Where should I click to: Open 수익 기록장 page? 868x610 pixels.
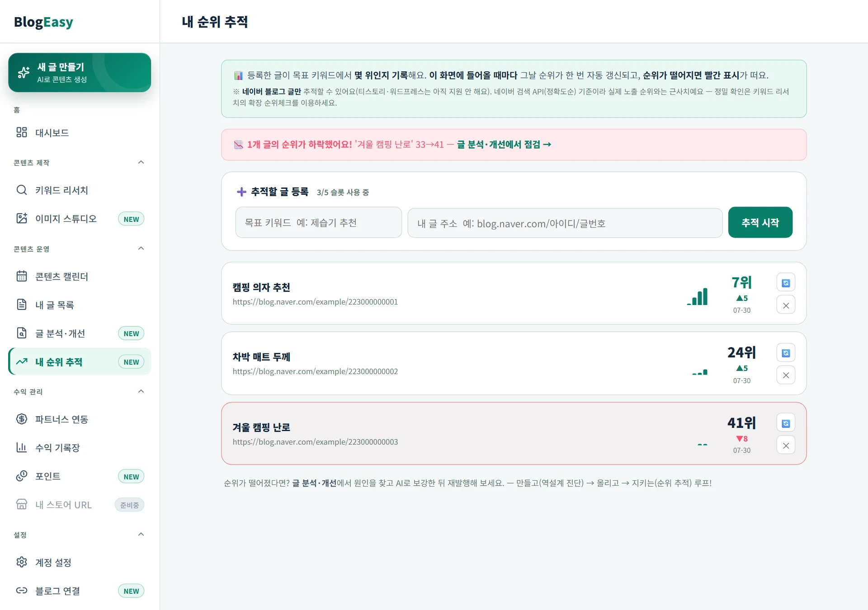pyautogui.click(x=80, y=447)
